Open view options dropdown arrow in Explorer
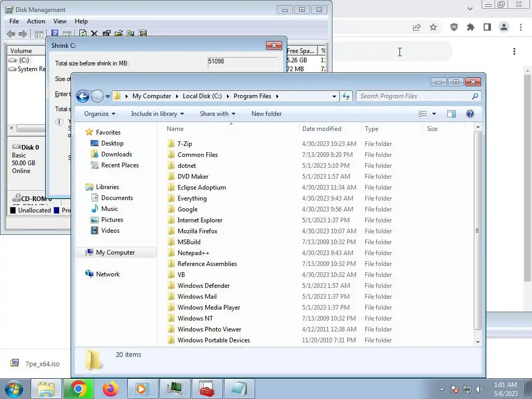 pyautogui.click(x=434, y=114)
